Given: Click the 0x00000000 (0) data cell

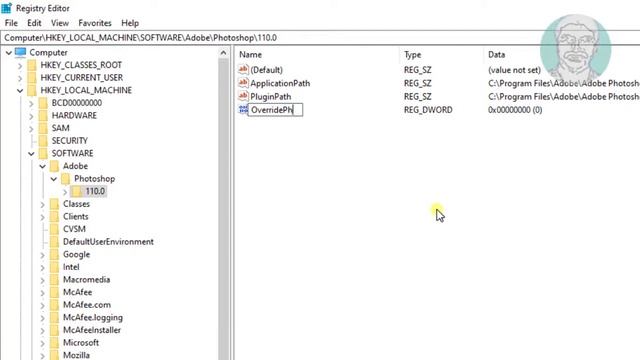Looking at the screenshot, I should 515,110.
